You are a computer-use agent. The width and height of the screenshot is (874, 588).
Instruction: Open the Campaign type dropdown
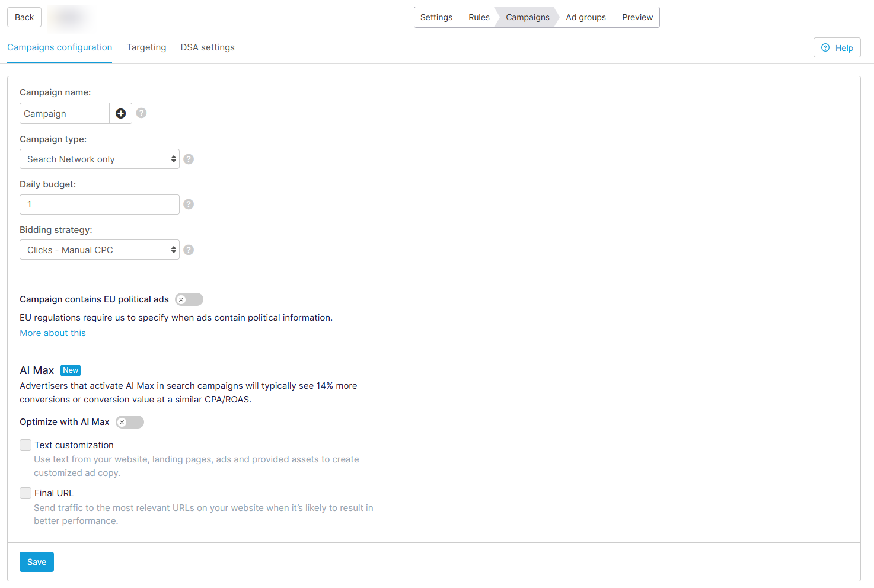tap(99, 159)
